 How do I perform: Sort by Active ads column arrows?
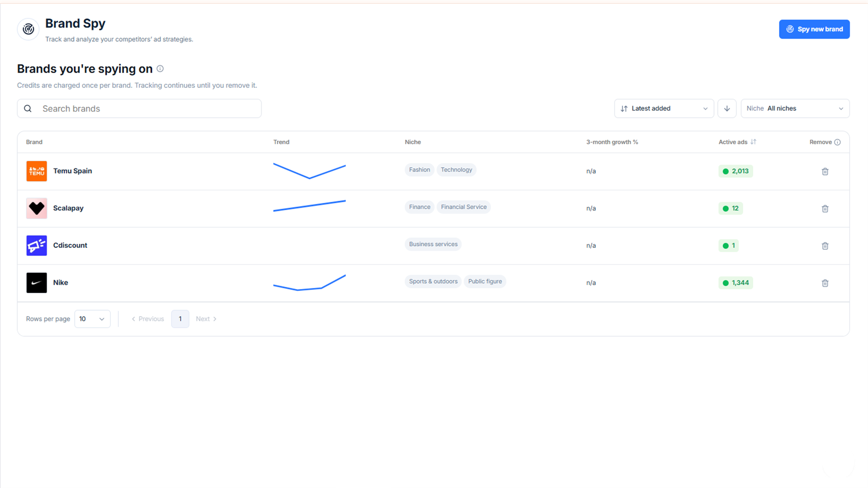(x=754, y=142)
